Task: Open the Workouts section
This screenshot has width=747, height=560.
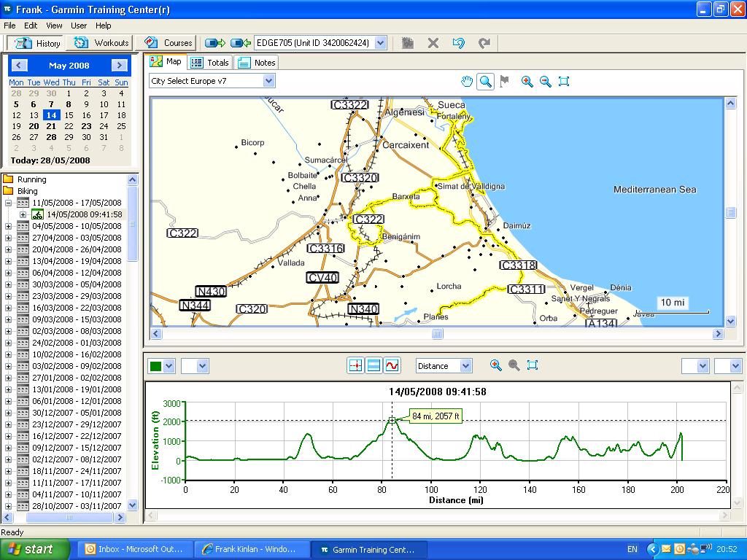Action: pyautogui.click(x=102, y=43)
